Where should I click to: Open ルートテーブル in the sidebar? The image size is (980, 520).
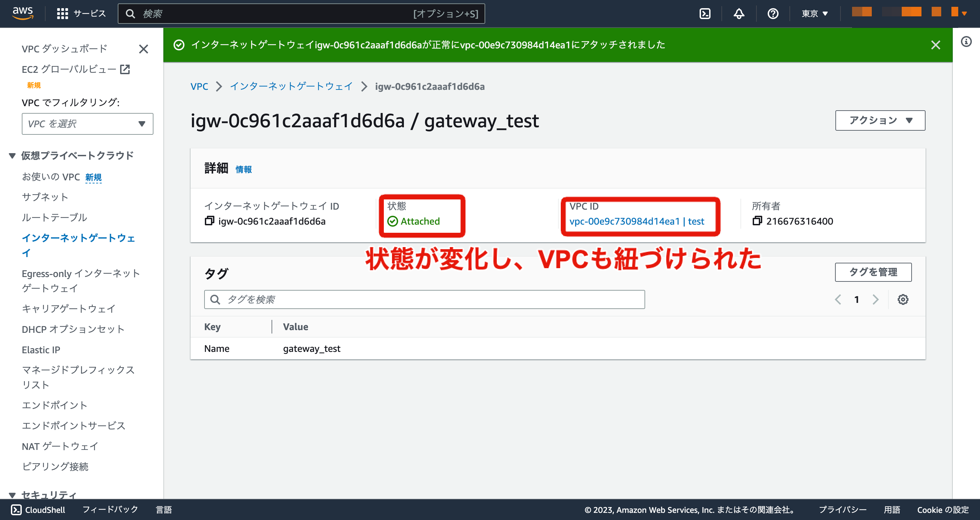(x=54, y=217)
